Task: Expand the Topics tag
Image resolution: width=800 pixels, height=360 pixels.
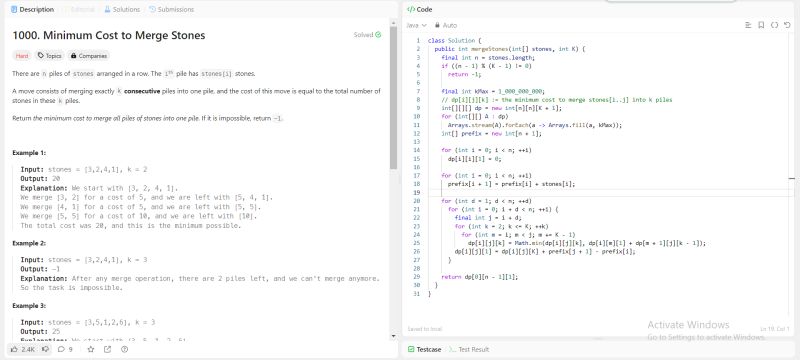Action: click(x=49, y=56)
